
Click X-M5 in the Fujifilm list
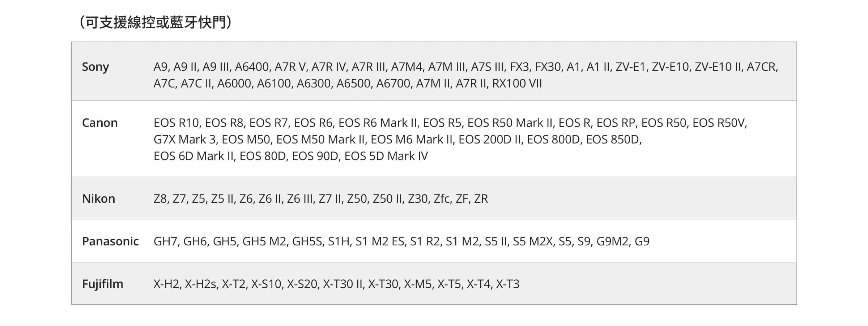pos(418,284)
